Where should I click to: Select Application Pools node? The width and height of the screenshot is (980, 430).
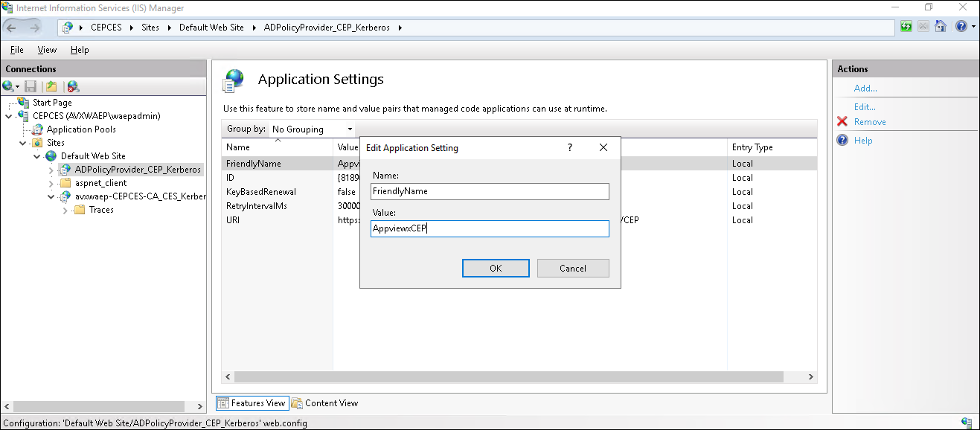(81, 129)
